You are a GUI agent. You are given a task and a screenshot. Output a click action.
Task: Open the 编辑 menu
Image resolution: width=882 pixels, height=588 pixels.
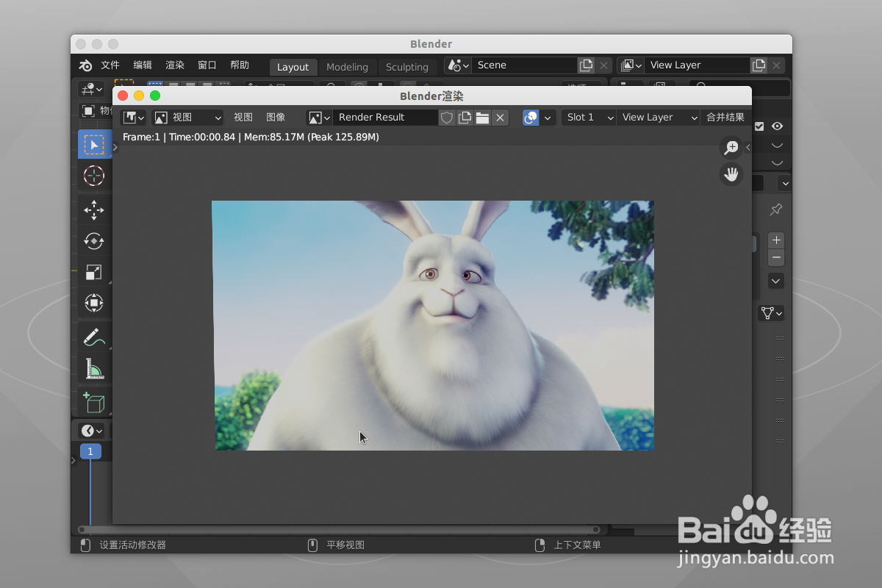[143, 65]
